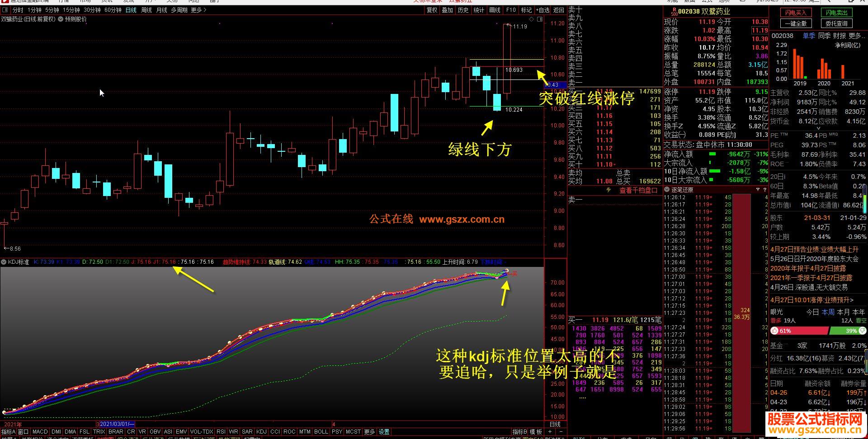Image resolution: width=868 pixels, height=439 pixels.
Task: Click the diamond icon on the main chart
Action: (532, 19)
